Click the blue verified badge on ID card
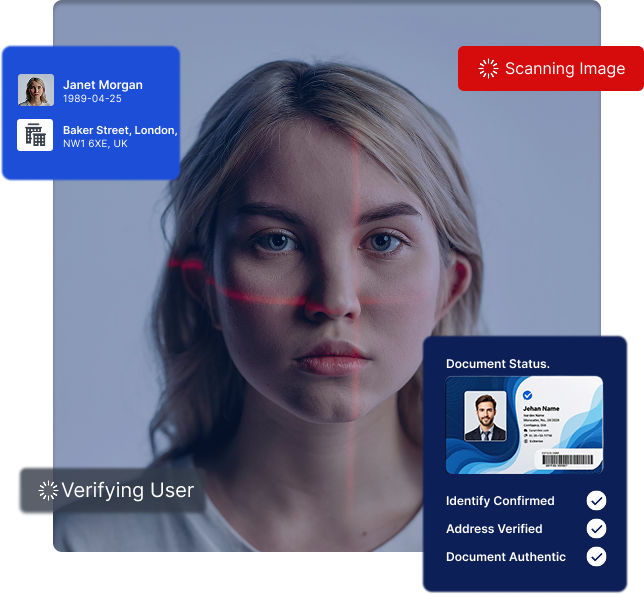The image size is (644, 594). (527, 396)
